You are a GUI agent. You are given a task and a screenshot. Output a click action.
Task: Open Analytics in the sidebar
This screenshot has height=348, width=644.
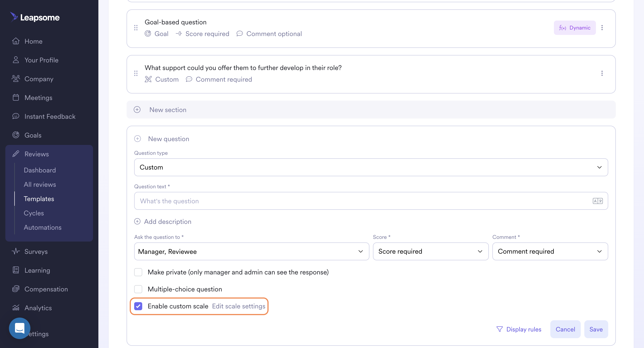tap(38, 308)
